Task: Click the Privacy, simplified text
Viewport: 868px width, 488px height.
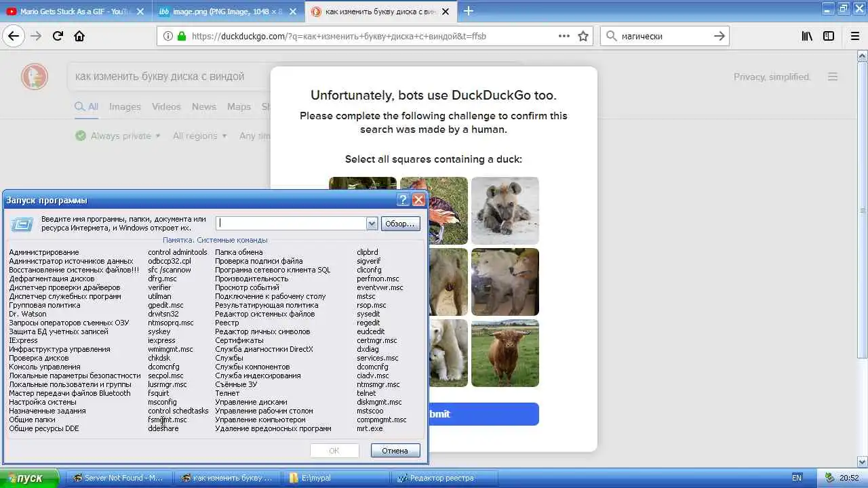Action: [x=772, y=77]
